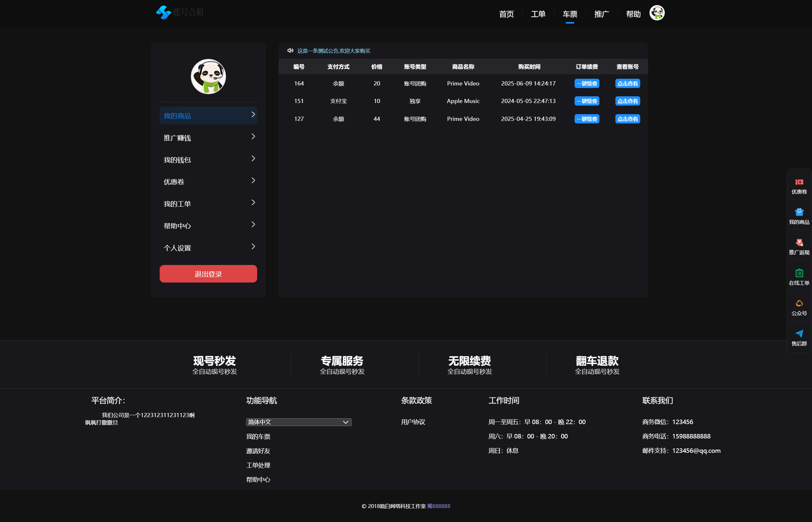Viewport: 812px width, 522px height.
Task: Click the red 退出登录 button
Action: (208, 274)
